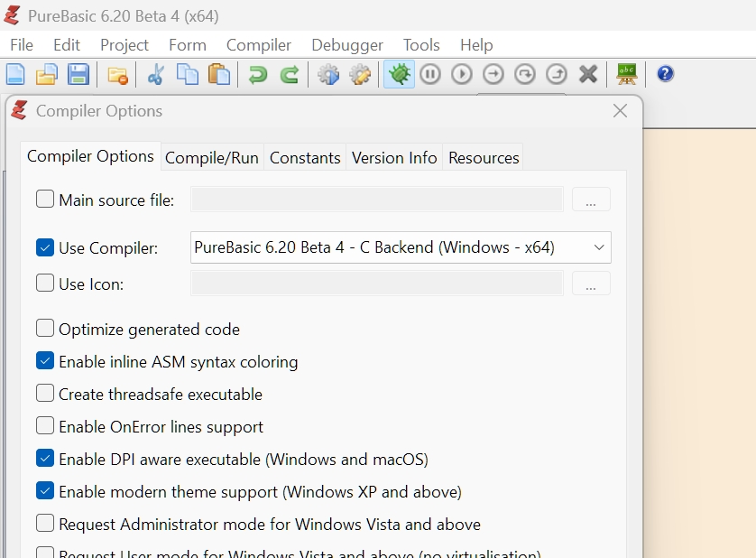Image resolution: width=756 pixels, height=558 pixels.
Task: Click the green Redo arrow icon
Action: point(290,75)
